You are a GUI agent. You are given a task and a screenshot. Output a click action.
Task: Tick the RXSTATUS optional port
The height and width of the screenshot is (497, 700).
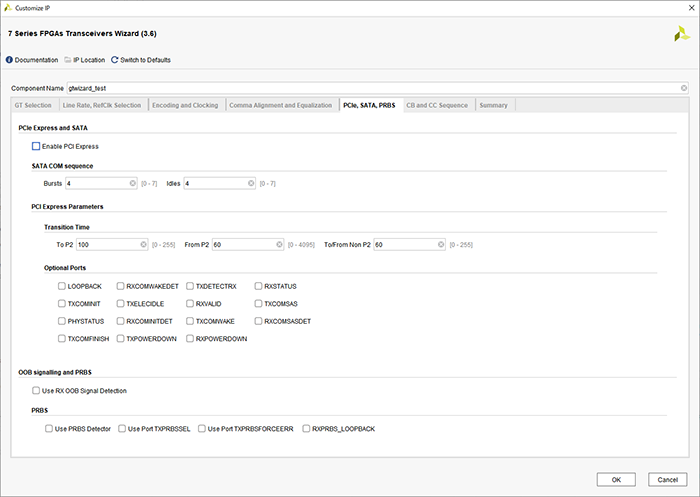tap(258, 286)
